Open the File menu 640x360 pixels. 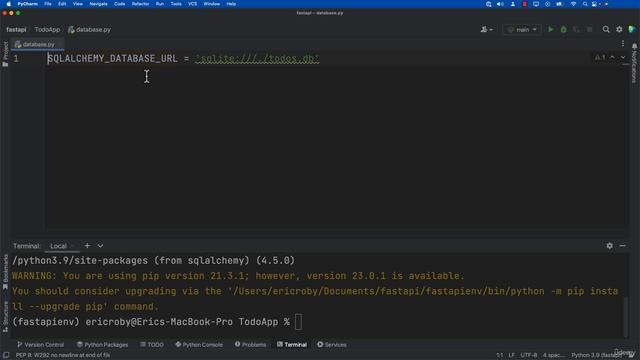click(x=48, y=4)
